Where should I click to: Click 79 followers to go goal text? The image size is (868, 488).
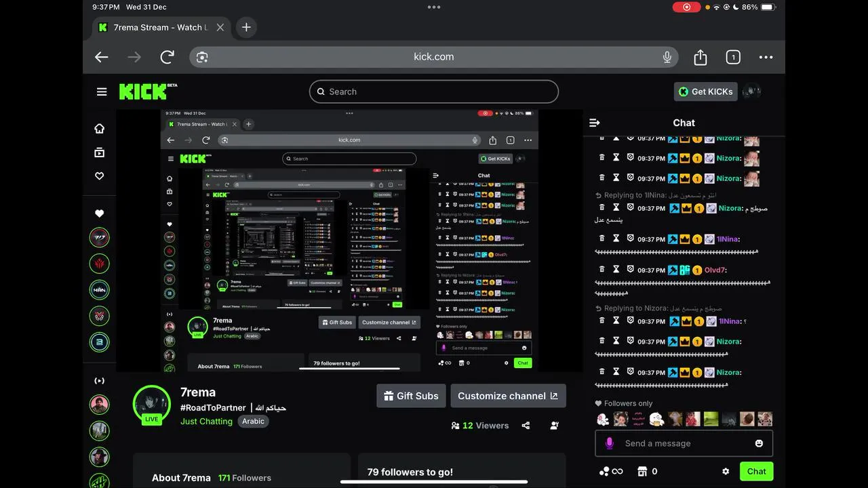point(410,472)
